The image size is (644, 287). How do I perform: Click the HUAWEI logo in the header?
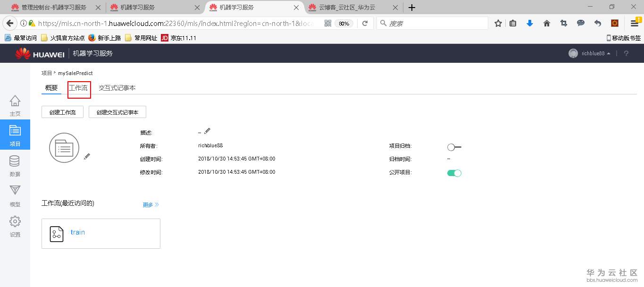tap(40, 53)
